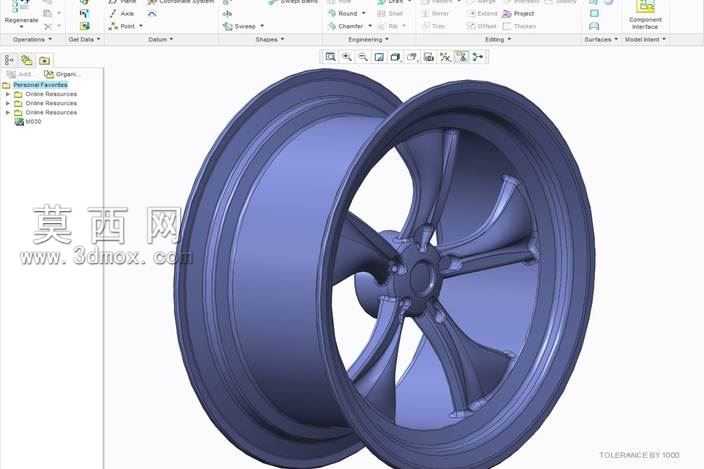Screen dimensions: 704x469
Task: Select the Shell tool
Action: click(x=390, y=14)
